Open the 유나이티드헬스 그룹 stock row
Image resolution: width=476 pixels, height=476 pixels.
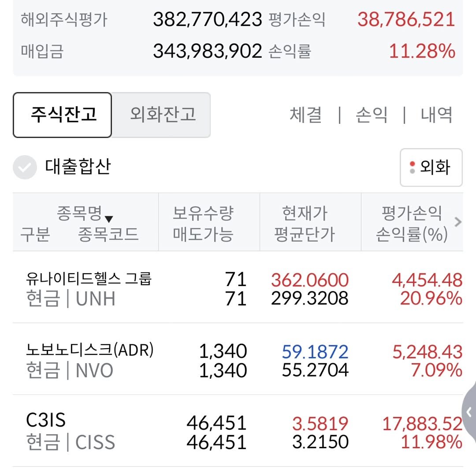pos(89,279)
